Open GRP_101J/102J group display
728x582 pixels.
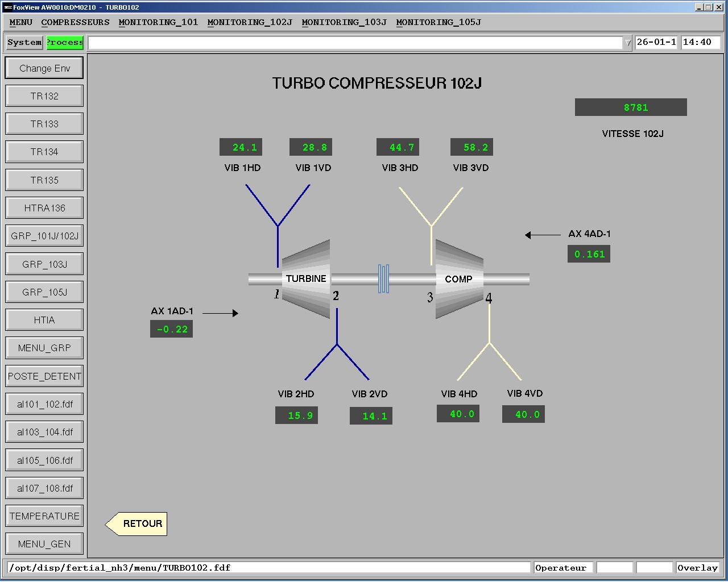tap(44, 235)
